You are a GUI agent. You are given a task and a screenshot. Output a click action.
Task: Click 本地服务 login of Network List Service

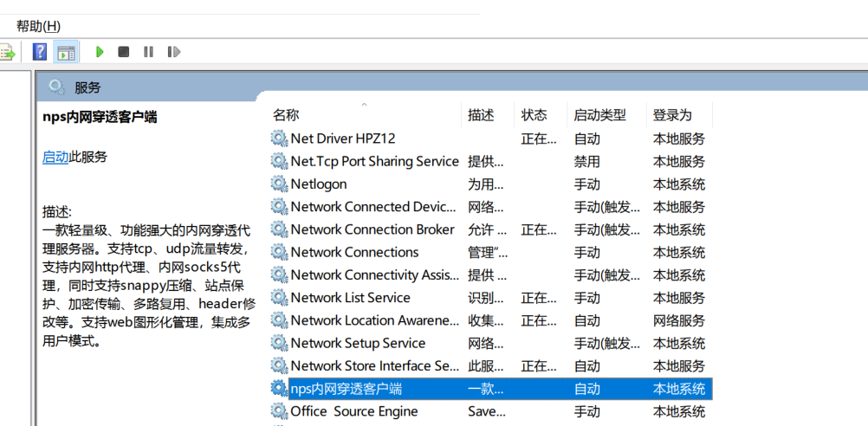[678, 298]
